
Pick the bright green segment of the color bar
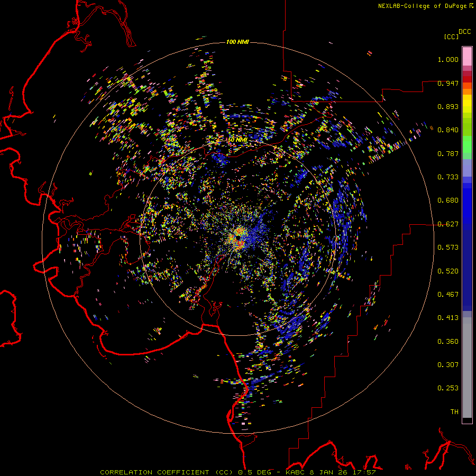tap(467, 144)
